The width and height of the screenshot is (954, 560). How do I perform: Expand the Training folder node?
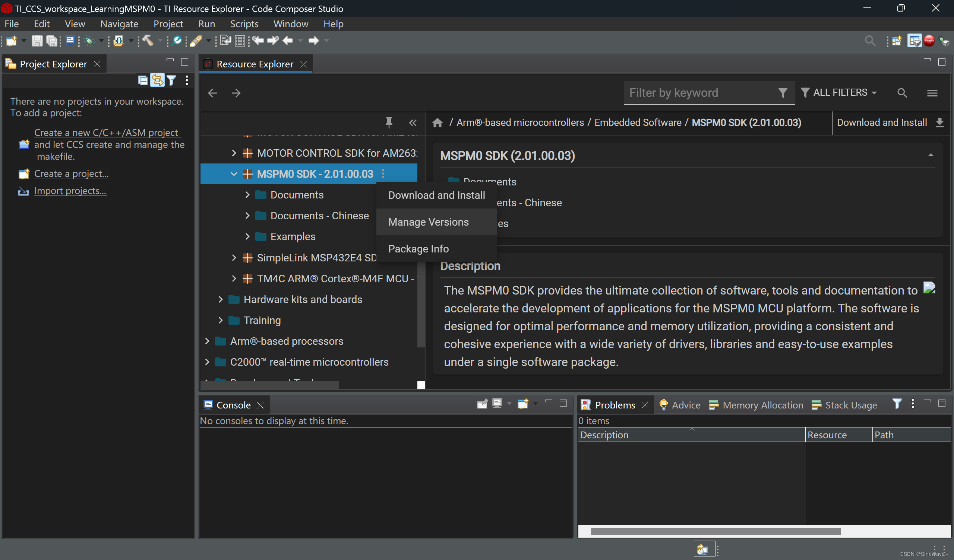click(220, 320)
